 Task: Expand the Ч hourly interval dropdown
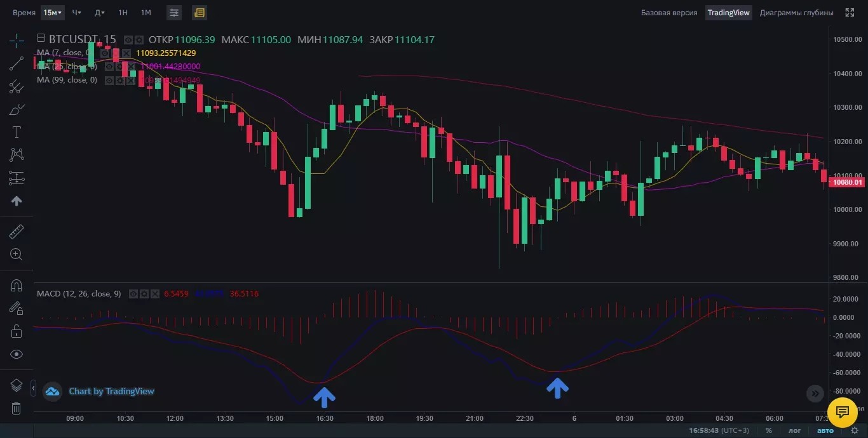coord(77,13)
